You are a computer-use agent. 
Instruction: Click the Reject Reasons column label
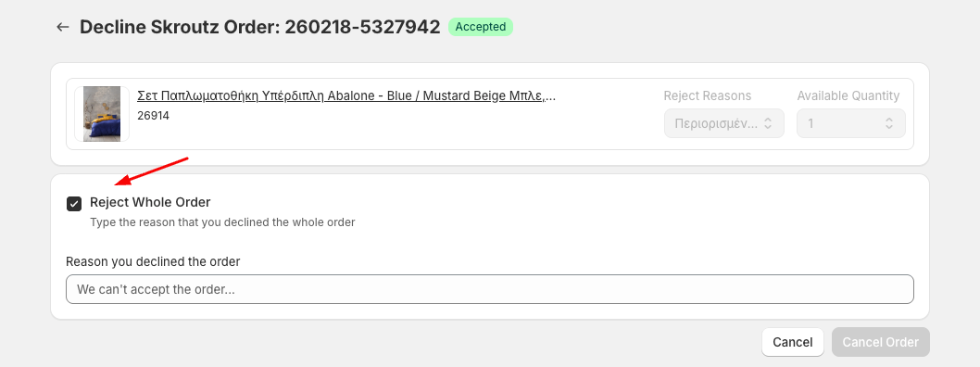coord(708,95)
